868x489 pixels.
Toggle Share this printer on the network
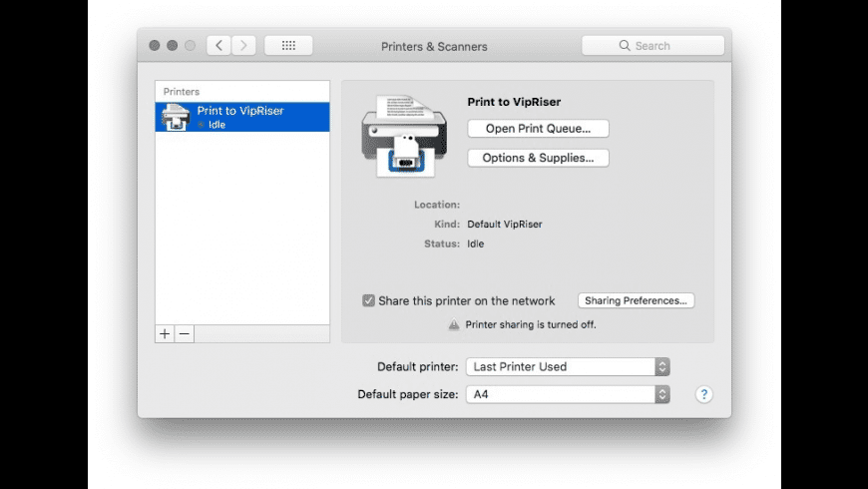click(x=369, y=300)
